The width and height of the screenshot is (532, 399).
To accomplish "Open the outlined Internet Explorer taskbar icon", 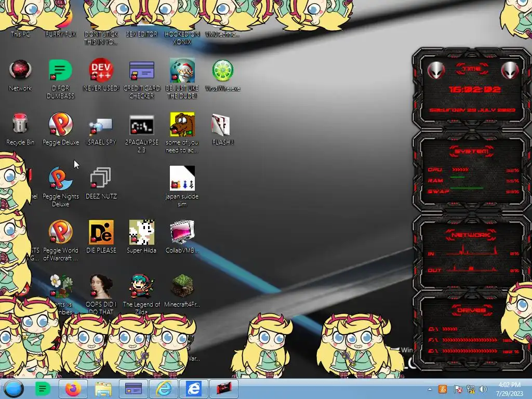I will (164, 389).
